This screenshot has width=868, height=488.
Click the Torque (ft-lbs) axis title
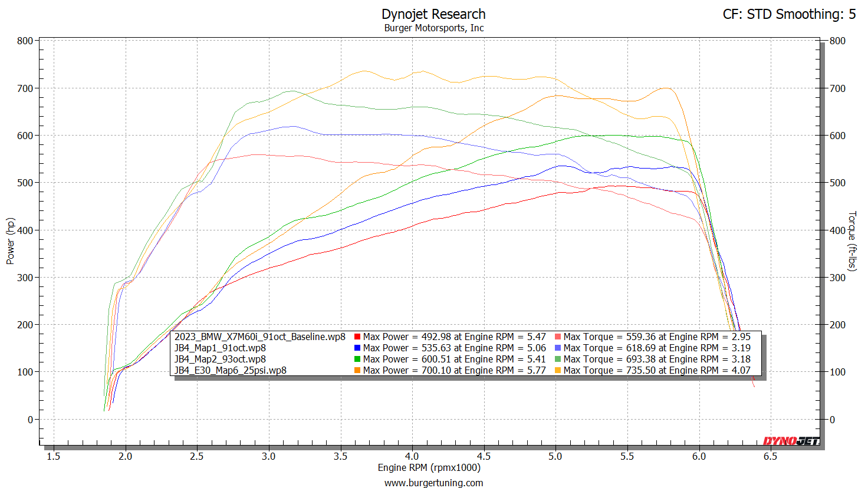(851, 241)
